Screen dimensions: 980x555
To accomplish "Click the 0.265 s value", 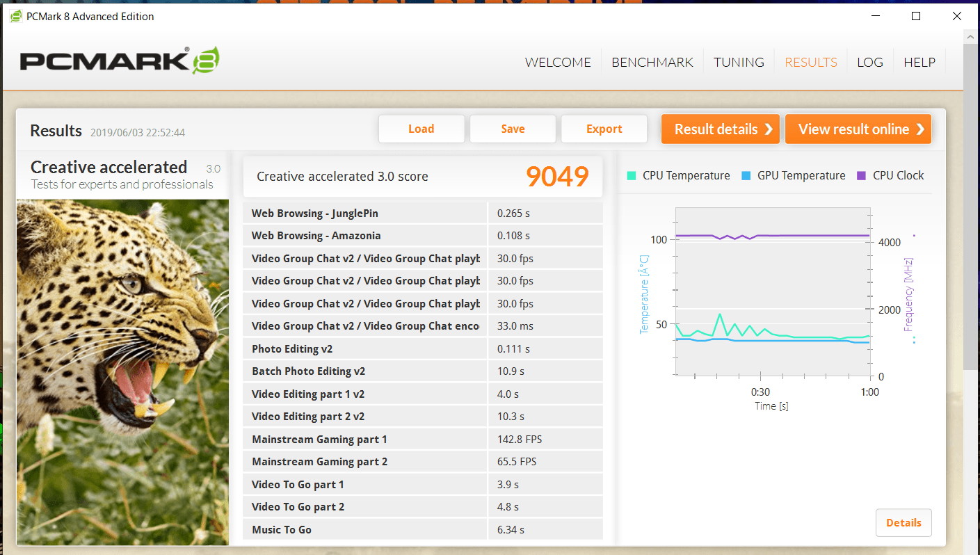I will tap(513, 213).
